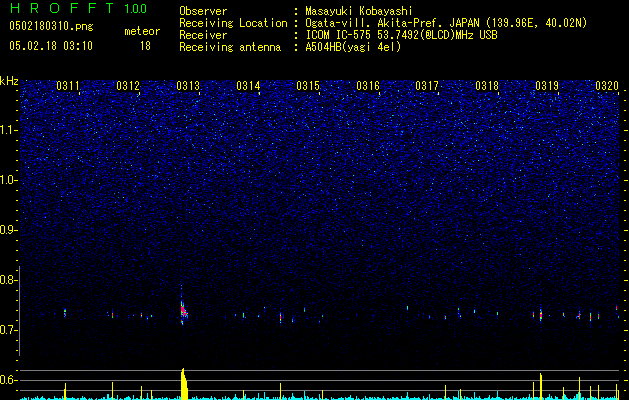Click the version number 1.00

point(135,8)
